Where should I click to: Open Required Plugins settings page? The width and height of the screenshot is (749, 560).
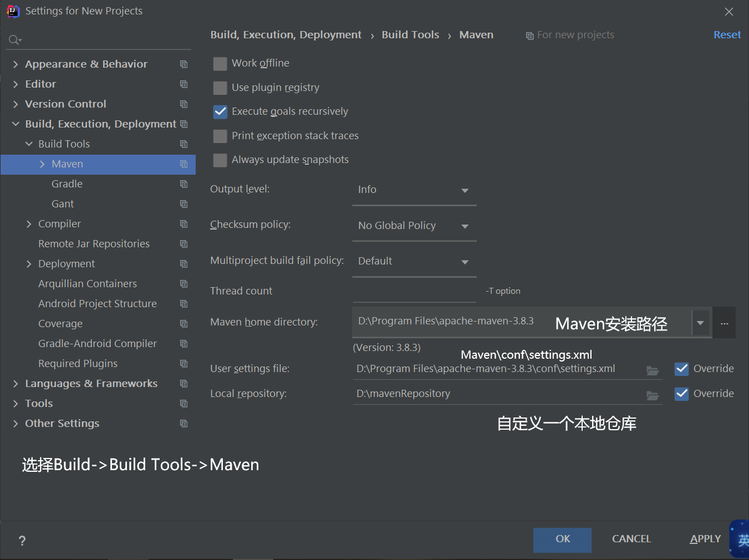coord(78,364)
